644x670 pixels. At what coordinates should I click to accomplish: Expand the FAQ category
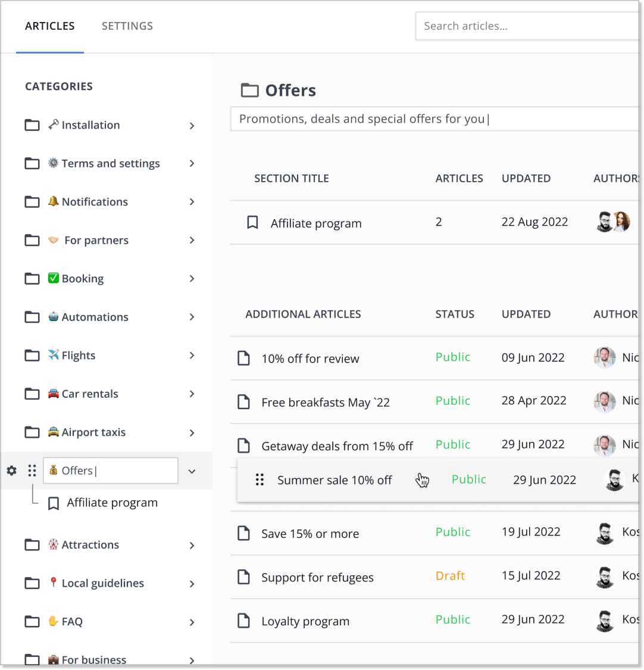(192, 621)
